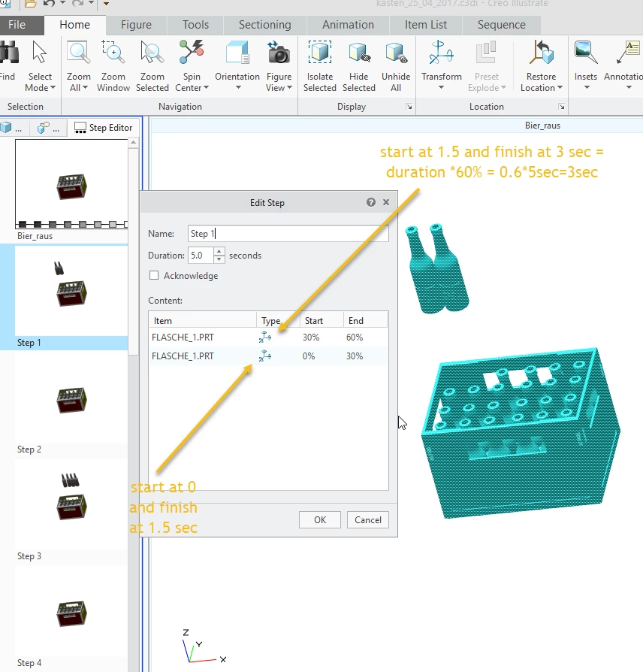Expand Orientation dropdown arrow
Viewport: 643px width, 672px height.
[x=238, y=87]
